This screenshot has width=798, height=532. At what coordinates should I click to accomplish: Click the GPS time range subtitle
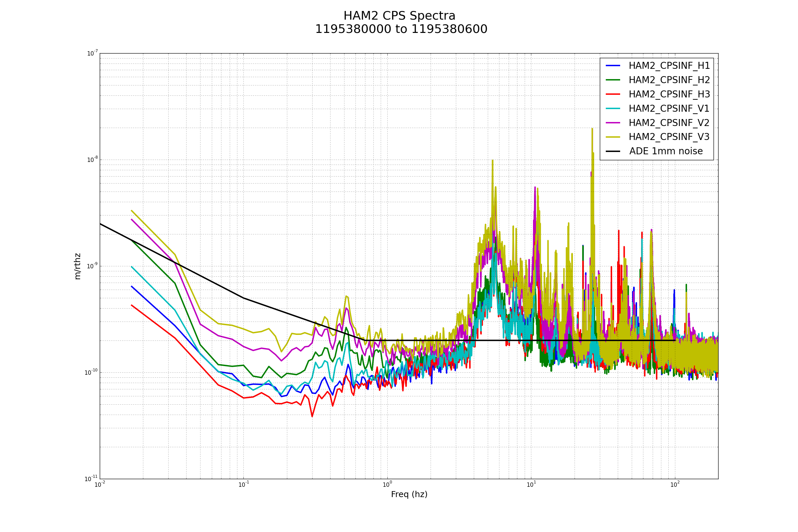click(x=401, y=29)
